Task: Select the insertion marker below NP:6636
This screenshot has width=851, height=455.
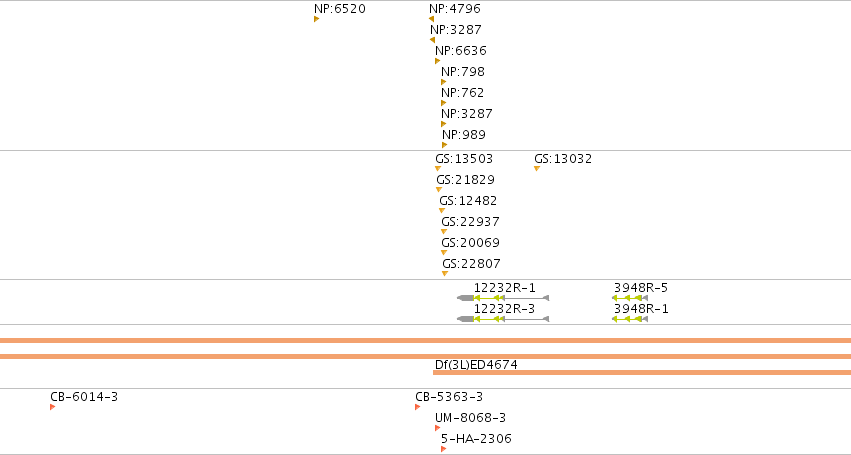Action: (437, 61)
